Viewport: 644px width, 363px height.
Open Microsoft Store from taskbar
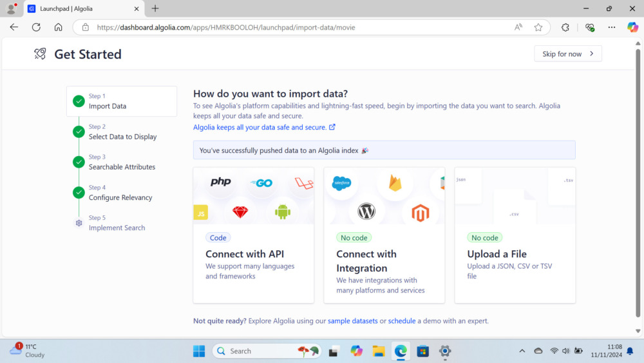(422, 351)
